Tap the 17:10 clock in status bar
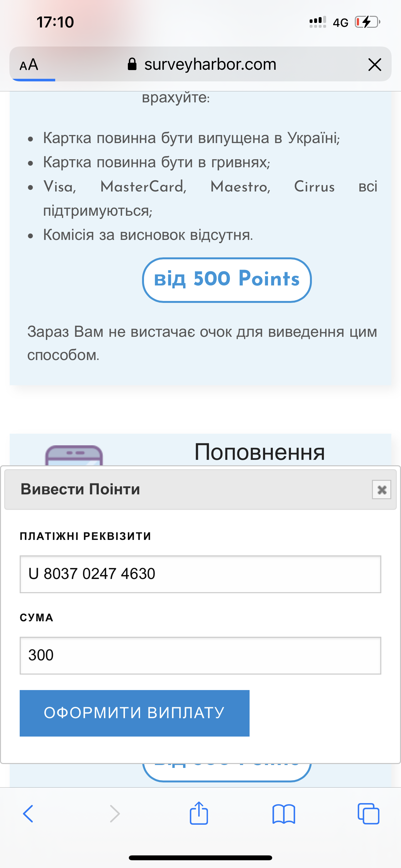The image size is (401, 868). click(x=55, y=22)
